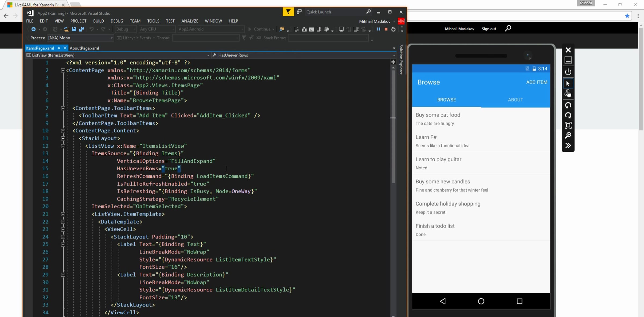Minimize the emulator via its sidebar icon
Image resolution: width=644 pixels, height=317 pixels.
[x=568, y=60]
